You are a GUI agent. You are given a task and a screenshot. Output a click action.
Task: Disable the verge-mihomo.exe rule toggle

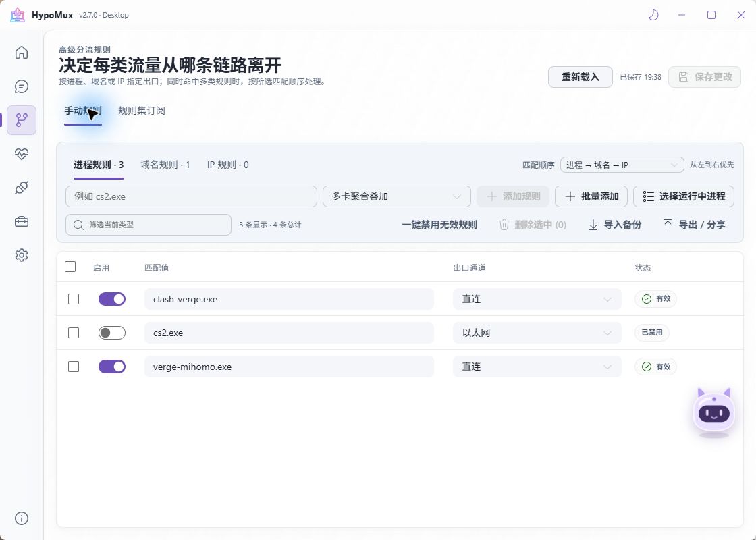pyautogui.click(x=112, y=367)
